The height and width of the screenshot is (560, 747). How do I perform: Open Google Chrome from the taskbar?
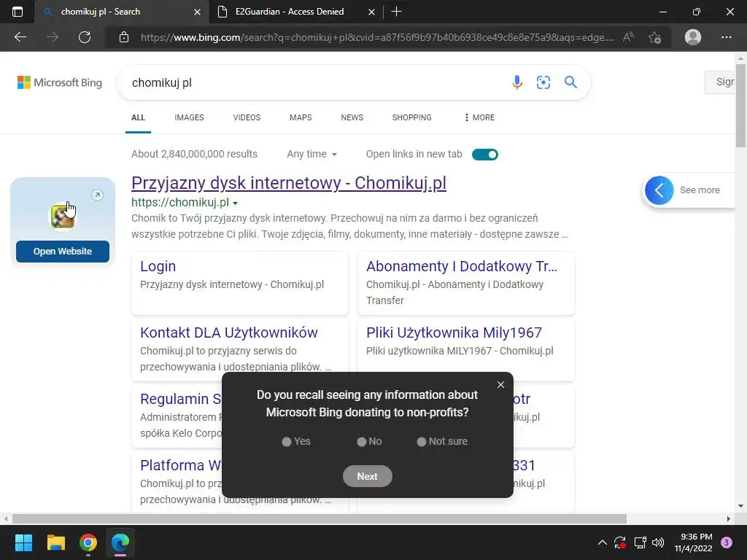click(88, 542)
